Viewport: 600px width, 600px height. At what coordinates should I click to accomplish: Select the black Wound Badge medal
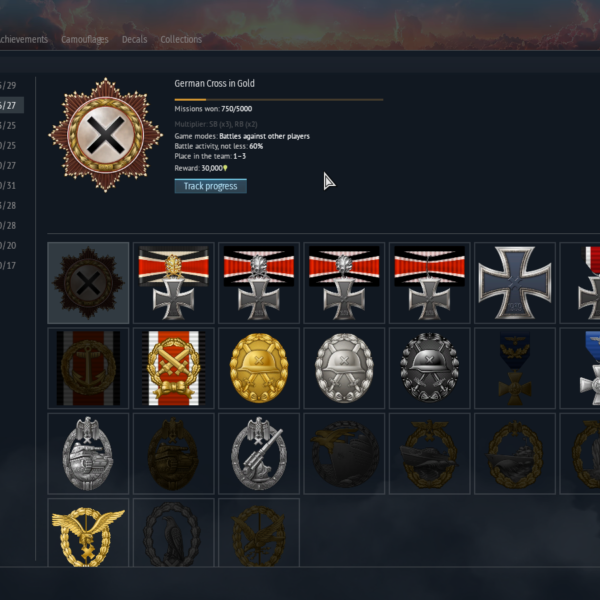(x=429, y=368)
